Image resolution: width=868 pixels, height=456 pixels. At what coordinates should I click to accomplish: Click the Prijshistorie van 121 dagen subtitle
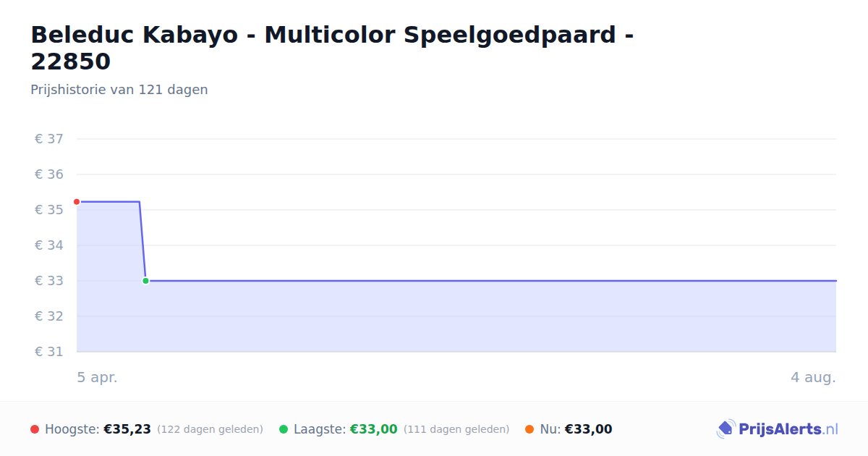point(119,90)
